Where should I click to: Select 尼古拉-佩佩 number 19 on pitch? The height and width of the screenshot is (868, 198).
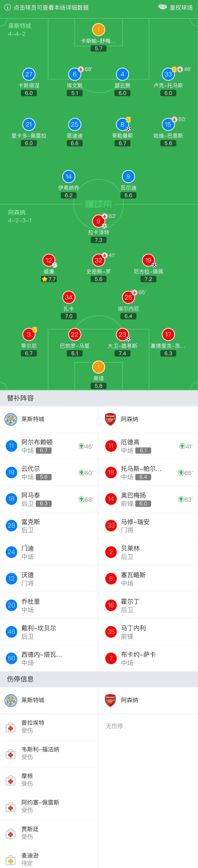tap(148, 260)
